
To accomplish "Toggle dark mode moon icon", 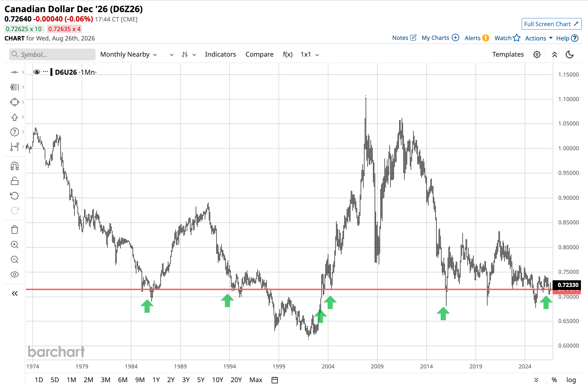I will coord(570,54).
